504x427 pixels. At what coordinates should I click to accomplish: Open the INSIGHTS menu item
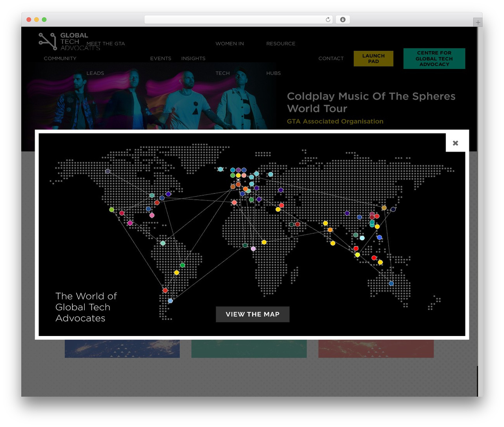(193, 58)
